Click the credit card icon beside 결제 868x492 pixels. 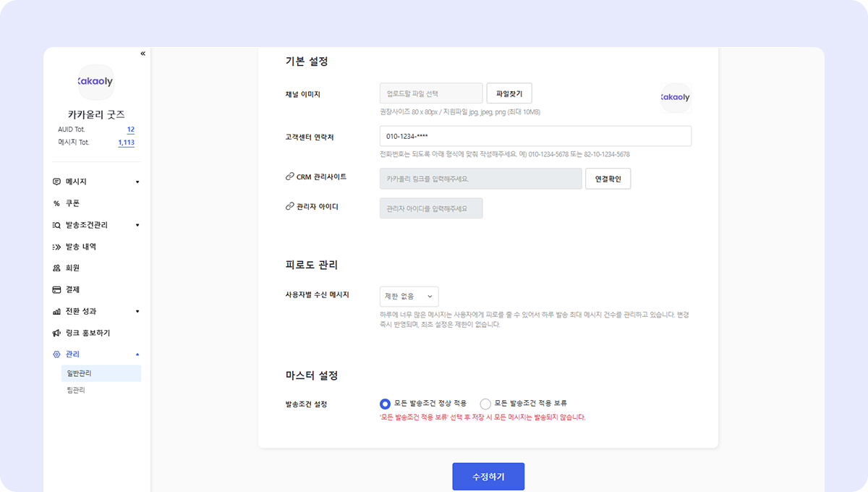56,289
